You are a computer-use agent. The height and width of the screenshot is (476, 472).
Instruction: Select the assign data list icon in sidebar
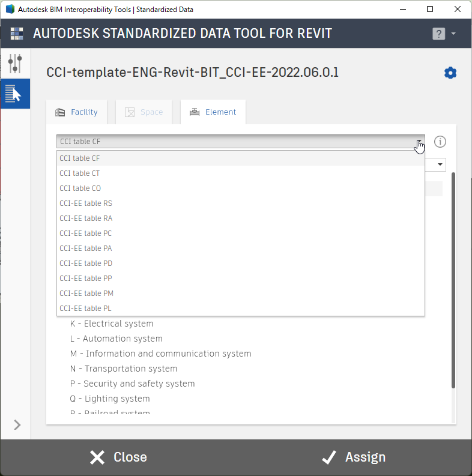click(15, 94)
